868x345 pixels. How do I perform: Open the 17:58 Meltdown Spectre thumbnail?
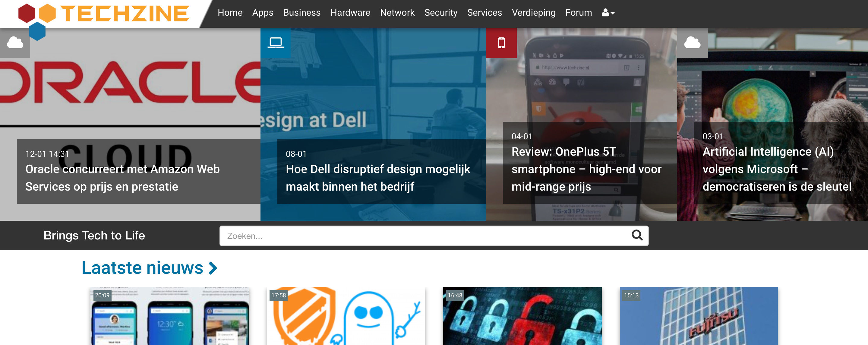point(346,316)
